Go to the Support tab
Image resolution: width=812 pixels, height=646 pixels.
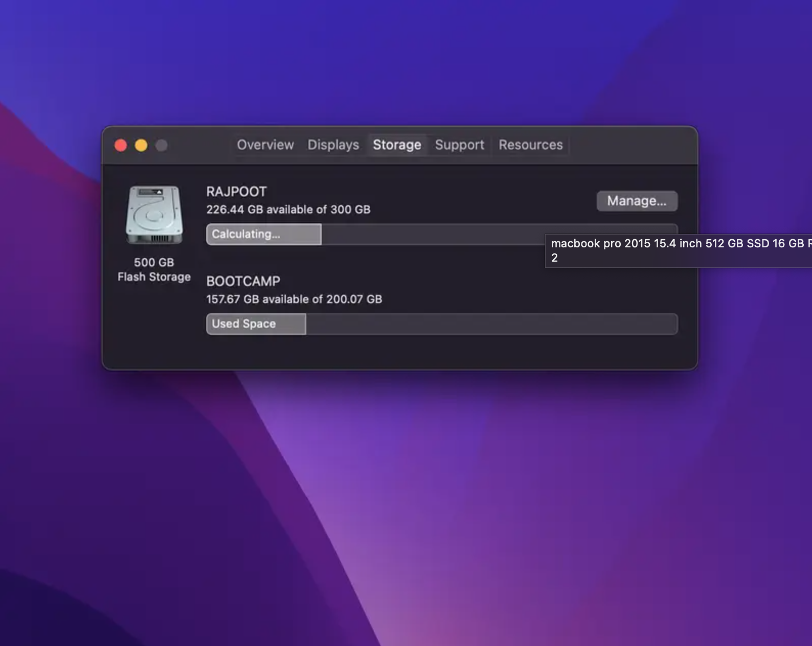459,145
